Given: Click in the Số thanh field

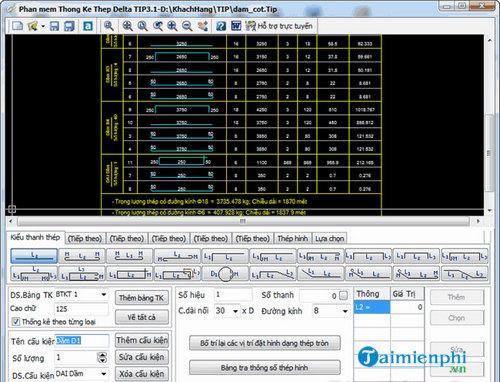Looking at the screenshot, I should click(x=319, y=295).
